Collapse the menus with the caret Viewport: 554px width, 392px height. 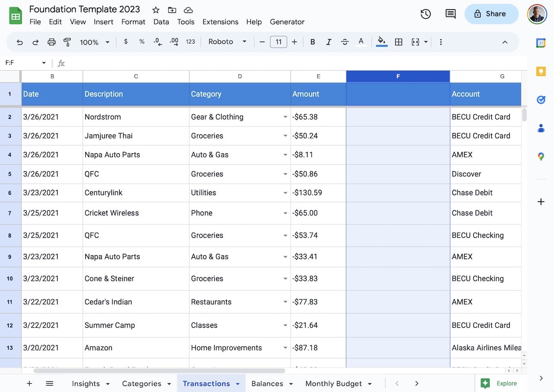click(505, 42)
